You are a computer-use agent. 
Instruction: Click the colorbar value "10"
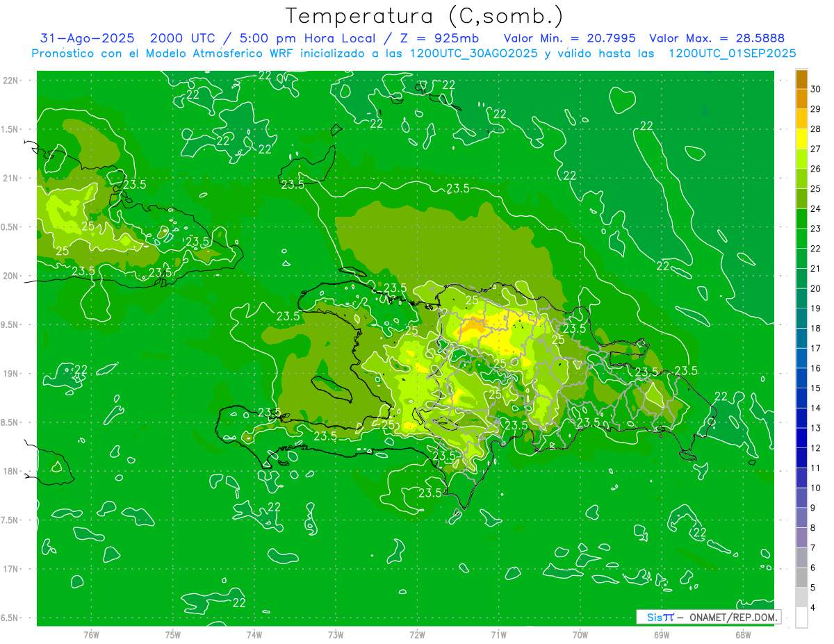coord(816,488)
